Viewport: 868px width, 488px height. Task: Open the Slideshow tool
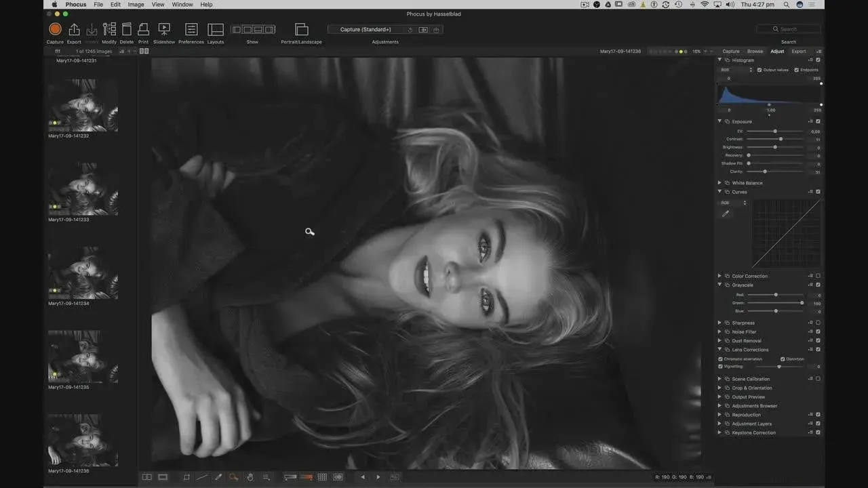click(164, 29)
